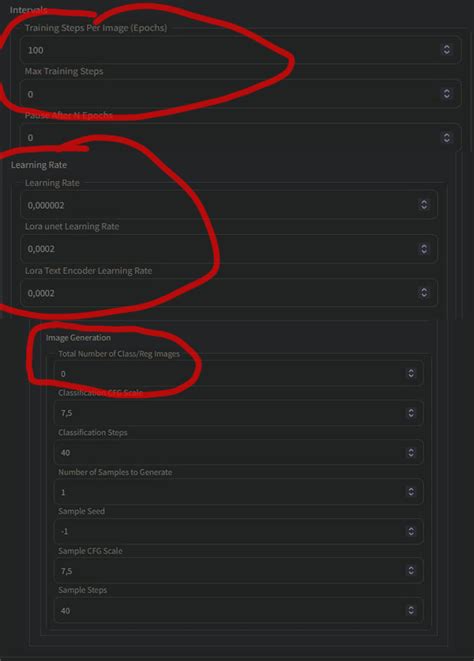Image resolution: width=474 pixels, height=661 pixels.
Task: Focus the Training Steps Per Image field showing 100
Action: (240, 50)
